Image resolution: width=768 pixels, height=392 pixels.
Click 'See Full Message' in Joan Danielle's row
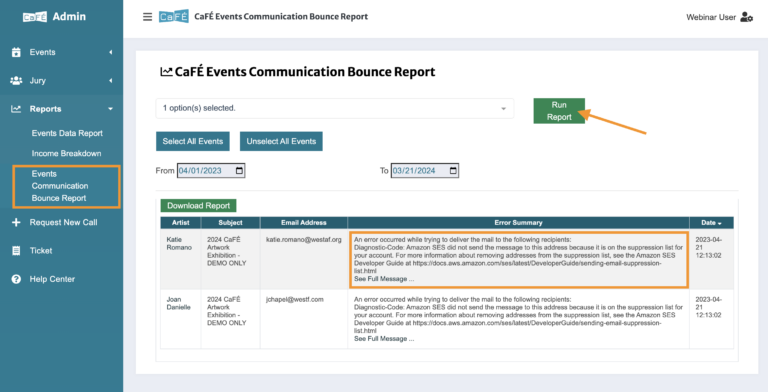384,339
